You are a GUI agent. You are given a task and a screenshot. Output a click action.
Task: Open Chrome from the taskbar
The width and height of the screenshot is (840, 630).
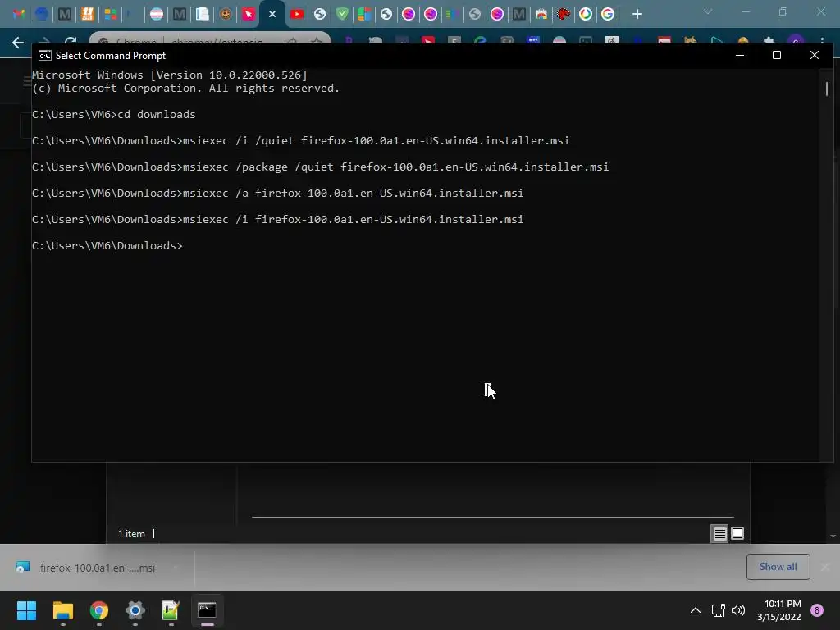click(x=99, y=610)
